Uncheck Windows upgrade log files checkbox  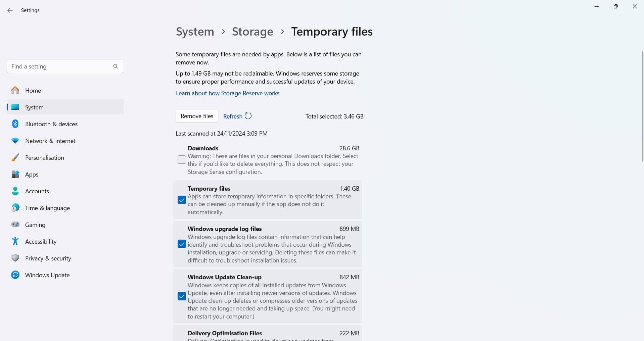tap(182, 244)
